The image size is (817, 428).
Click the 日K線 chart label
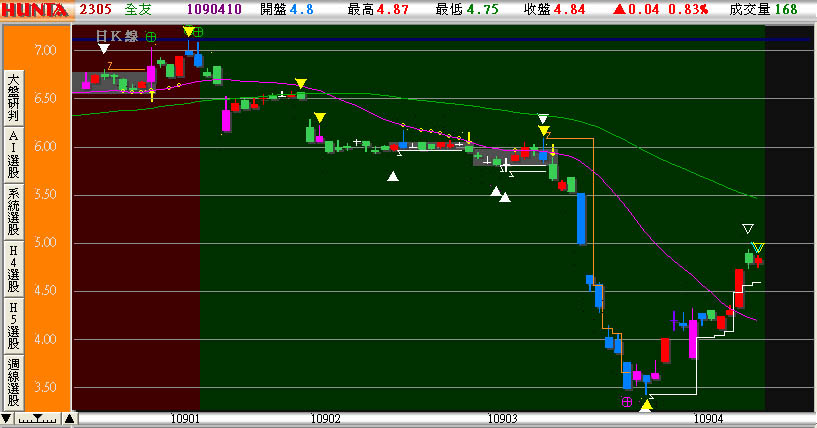tap(117, 36)
